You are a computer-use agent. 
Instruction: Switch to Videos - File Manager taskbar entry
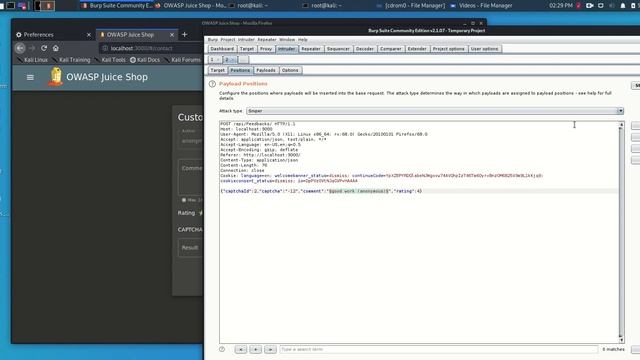point(481,6)
